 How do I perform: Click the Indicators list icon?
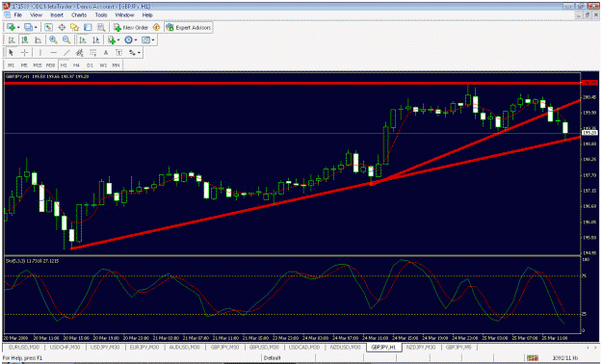[112, 39]
